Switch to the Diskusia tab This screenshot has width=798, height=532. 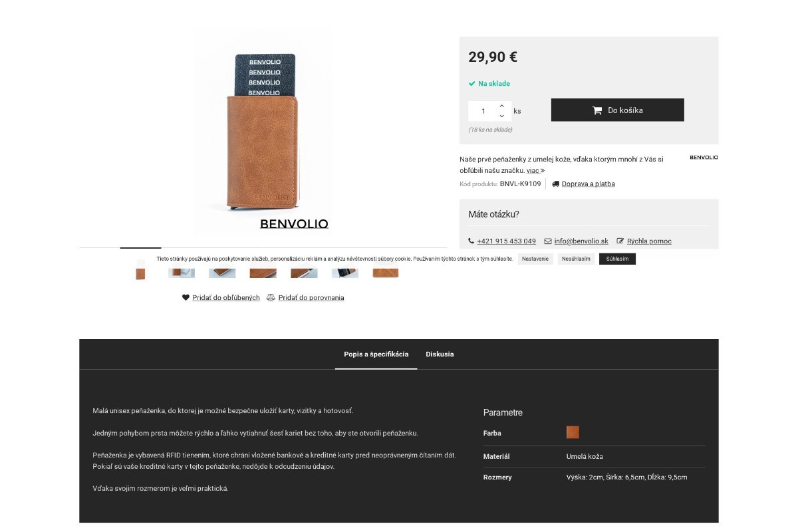pos(440,354)
